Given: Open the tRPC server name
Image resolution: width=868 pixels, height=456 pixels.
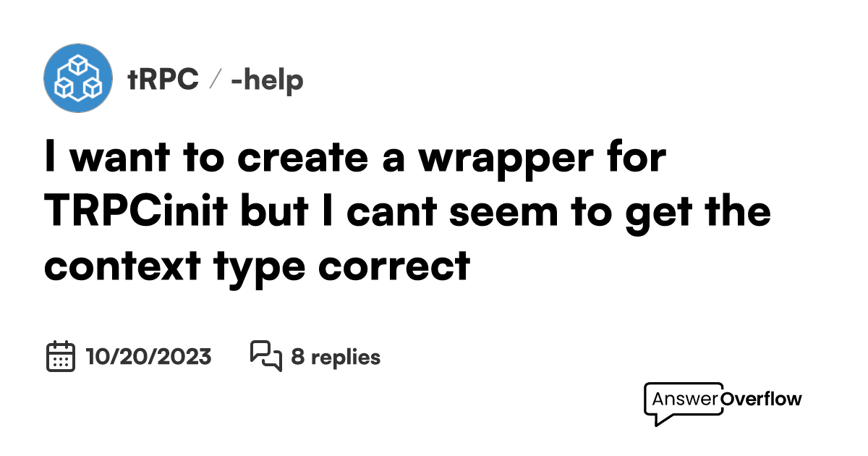Looking at the screenshot, I should pyautogui.click(x=163, y=80).
